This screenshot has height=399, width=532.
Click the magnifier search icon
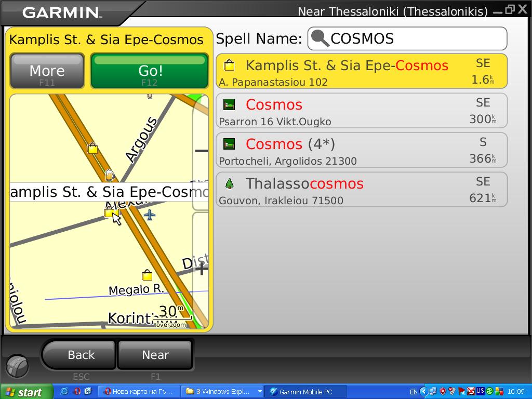pyautogui.click(x=320, y=38)
